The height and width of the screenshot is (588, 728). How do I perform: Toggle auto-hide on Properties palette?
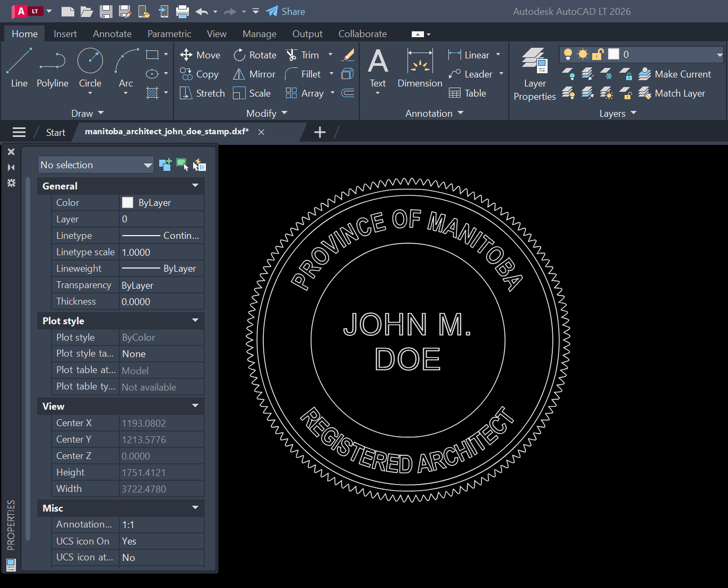(x=11, y=167)
